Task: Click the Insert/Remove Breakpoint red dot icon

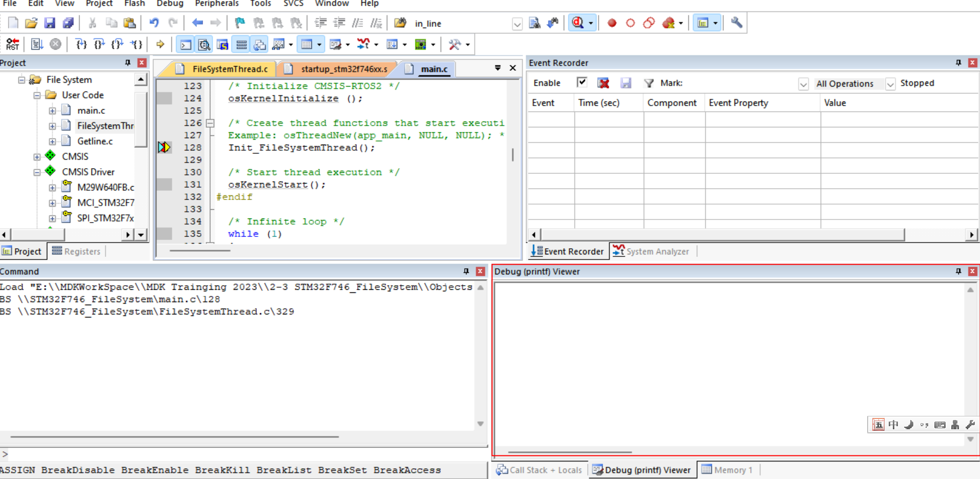Action: tap(612, 23)
